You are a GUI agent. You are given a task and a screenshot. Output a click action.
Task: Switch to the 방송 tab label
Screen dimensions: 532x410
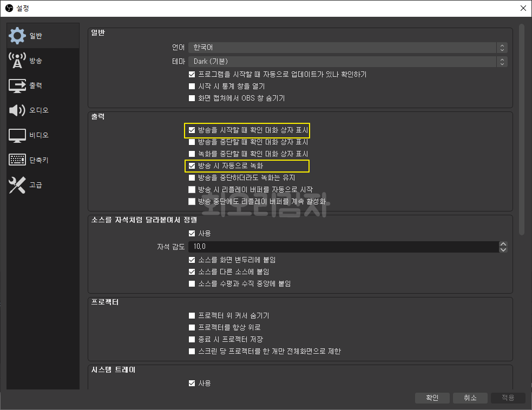pos(36,61)
